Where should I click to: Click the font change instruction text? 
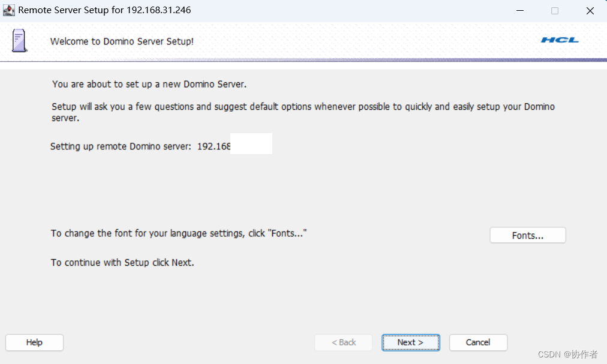[x=179, y=233]
